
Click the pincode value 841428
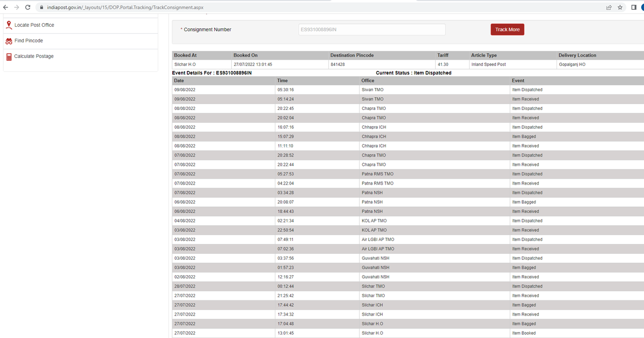pos(338,64)
